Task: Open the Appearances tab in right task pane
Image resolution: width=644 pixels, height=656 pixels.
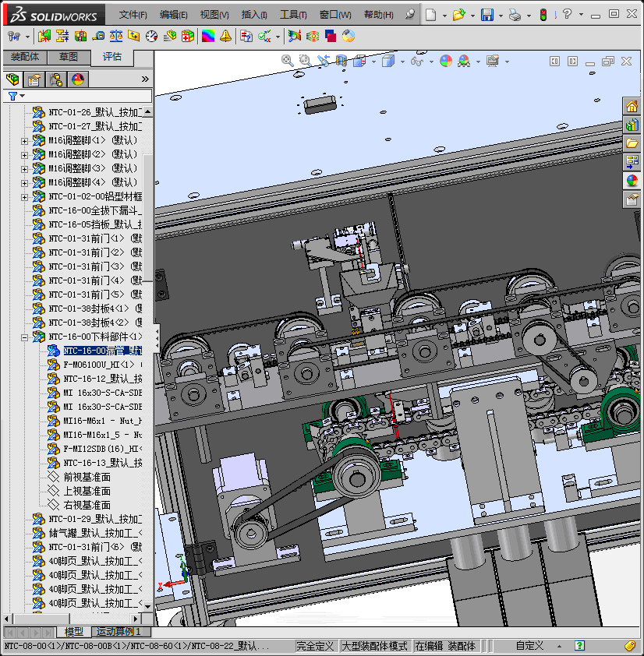Action: click(x=632, y=181)
